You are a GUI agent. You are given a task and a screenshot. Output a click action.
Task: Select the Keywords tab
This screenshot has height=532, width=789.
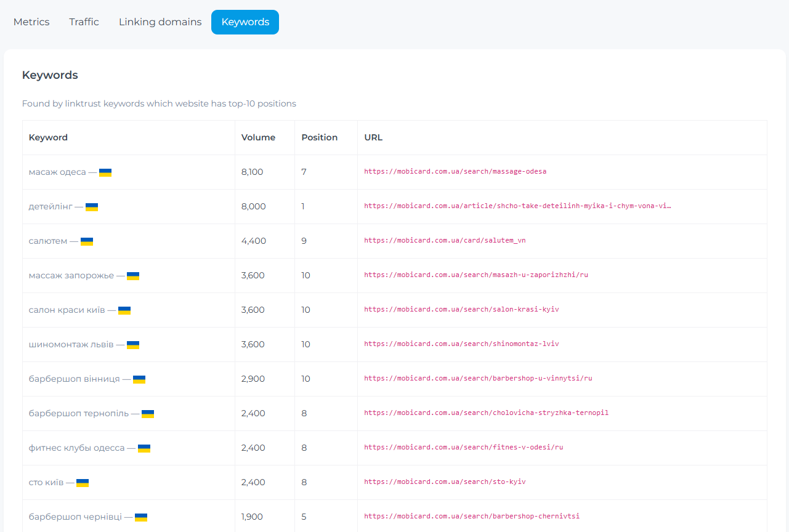coord(245,22)
